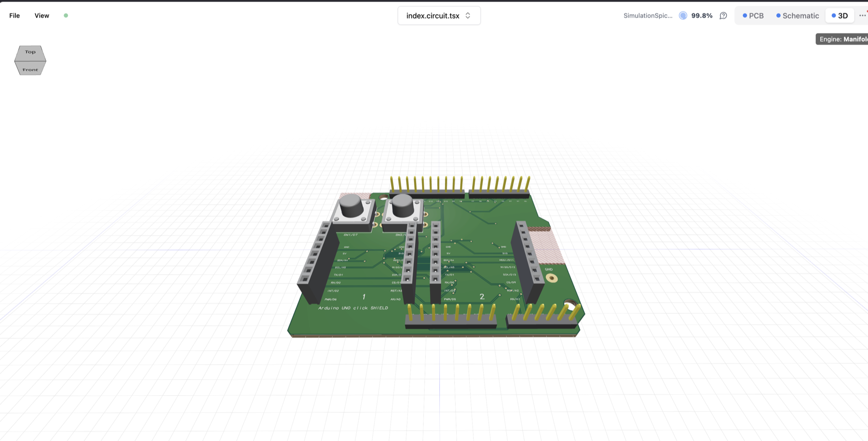Click the Top face of view cube
The height and width of the screenshot is (441, 868).
30,52
